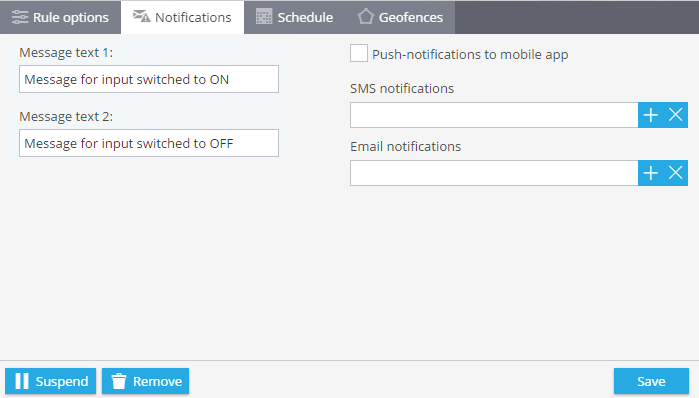Add an SMS notification with the plus icon

click(651, 115)
